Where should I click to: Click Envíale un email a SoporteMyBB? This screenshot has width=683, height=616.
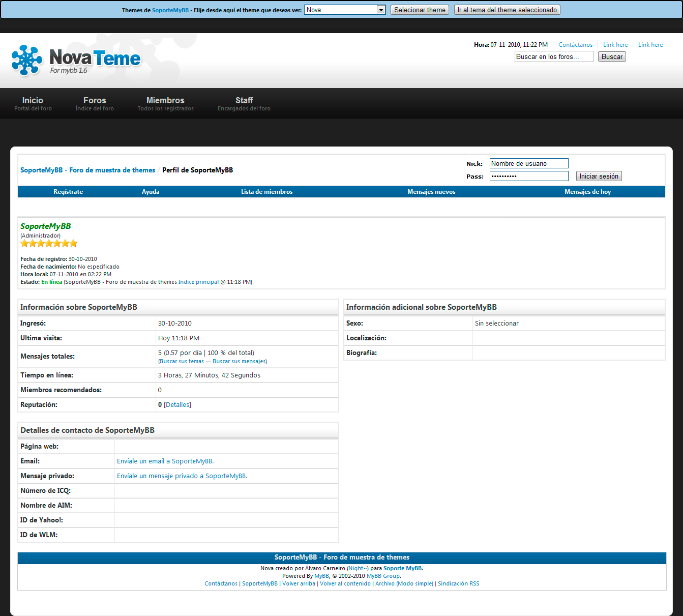pyautogui.click(x=165, y=461)
